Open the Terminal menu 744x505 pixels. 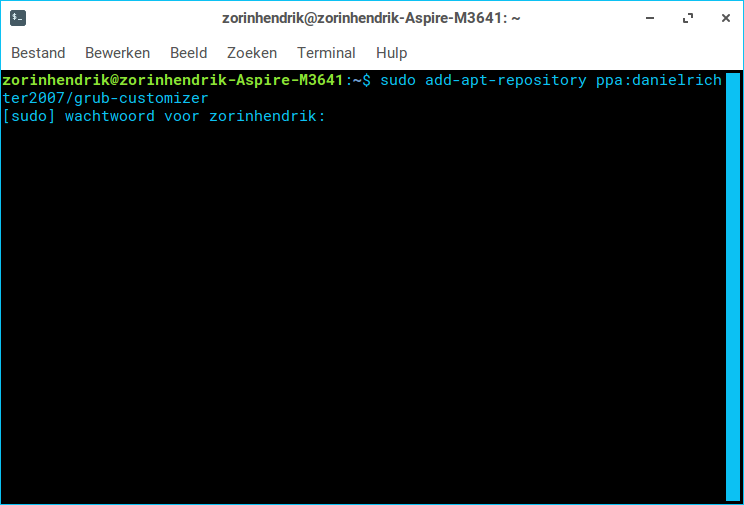[326, 53]
